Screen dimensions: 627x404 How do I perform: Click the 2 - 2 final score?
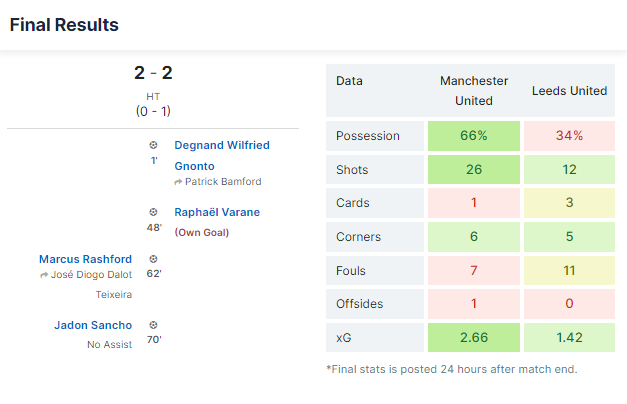[153, 73]
